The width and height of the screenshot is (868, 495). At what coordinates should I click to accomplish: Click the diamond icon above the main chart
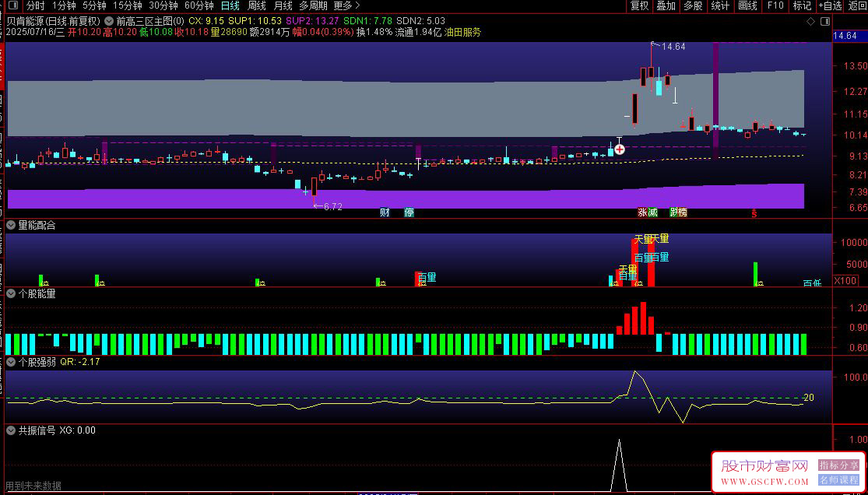(x=810, y=22)
